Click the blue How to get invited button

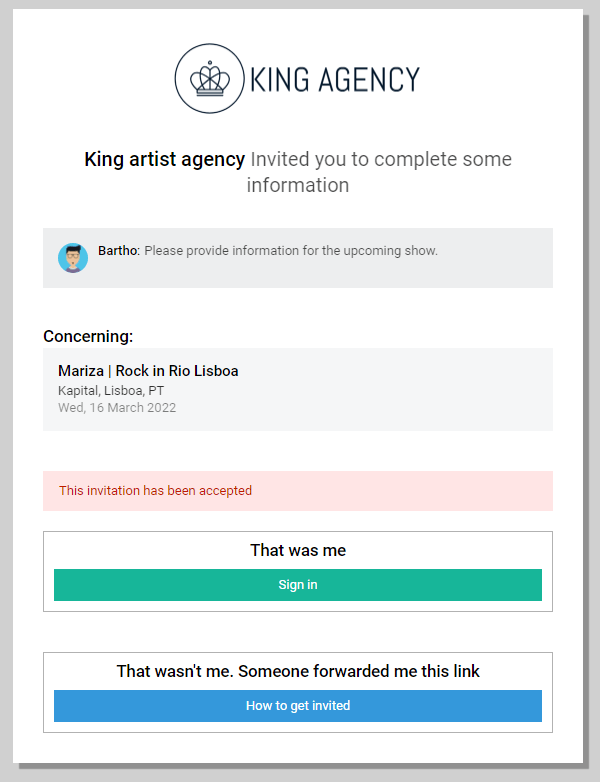click(298, 706)
